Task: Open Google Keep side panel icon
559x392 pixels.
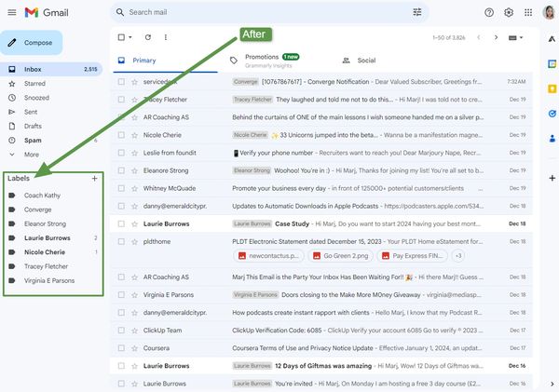Action: pyautogui.click(x=552, y=88)
